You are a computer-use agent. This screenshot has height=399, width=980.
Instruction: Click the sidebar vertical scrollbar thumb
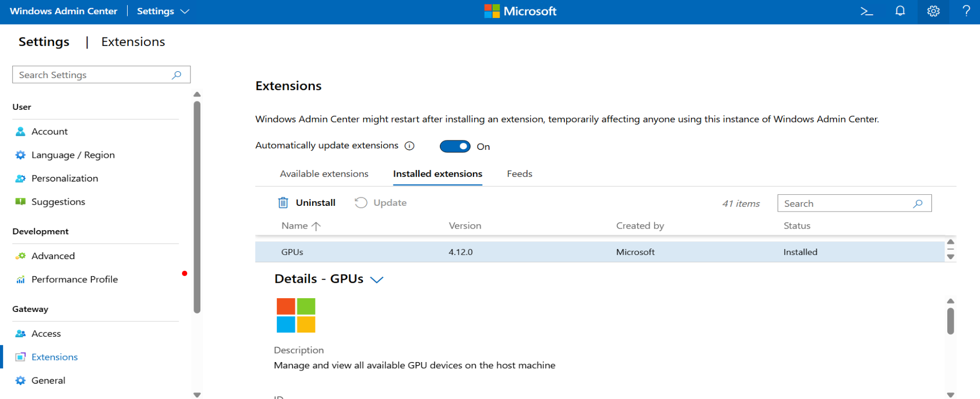coord(197,206)
